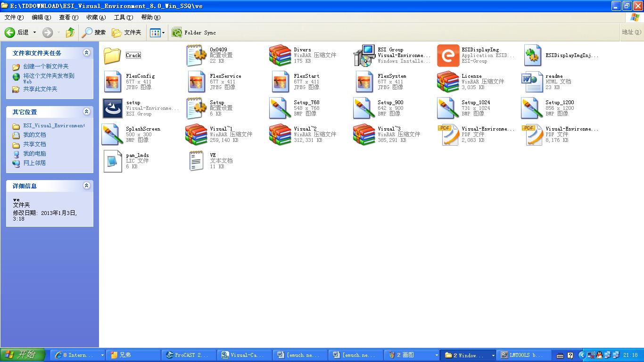Click 创建一个新文件夹 link
Screen dimensions: 644x362
46,66
